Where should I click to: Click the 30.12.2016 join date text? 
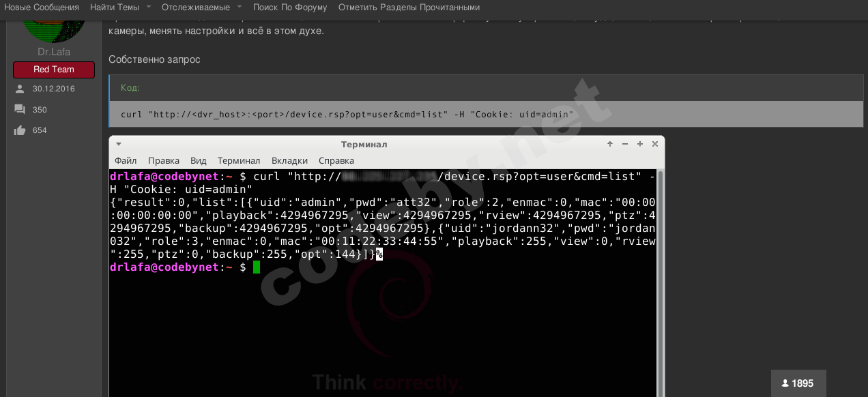click(54, 89)
